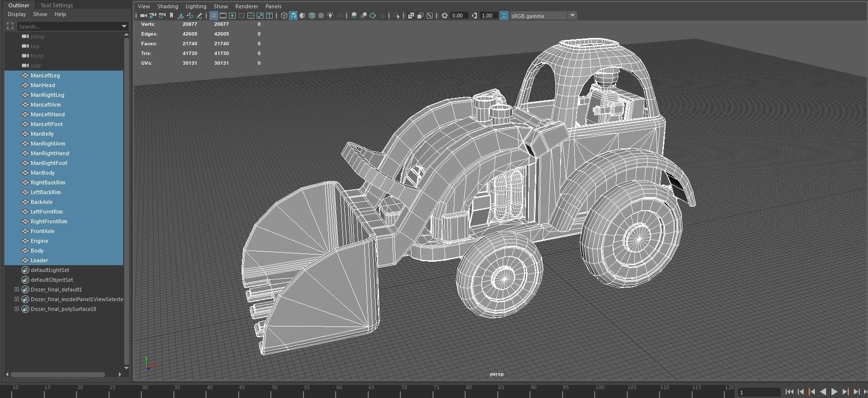The width and height of the screenshot is (868, 398).
Task: Click the Select Camera icon in viewport toolbar
Action: coord(143,16)
